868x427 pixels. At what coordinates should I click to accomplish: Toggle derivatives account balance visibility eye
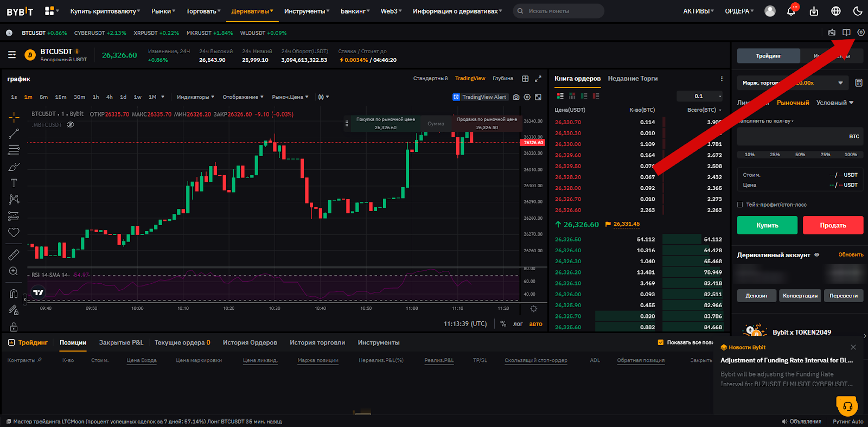817,254
